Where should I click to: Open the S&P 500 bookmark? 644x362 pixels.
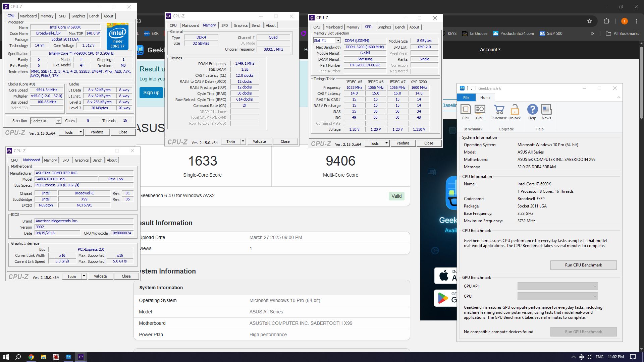coord(551,34)
